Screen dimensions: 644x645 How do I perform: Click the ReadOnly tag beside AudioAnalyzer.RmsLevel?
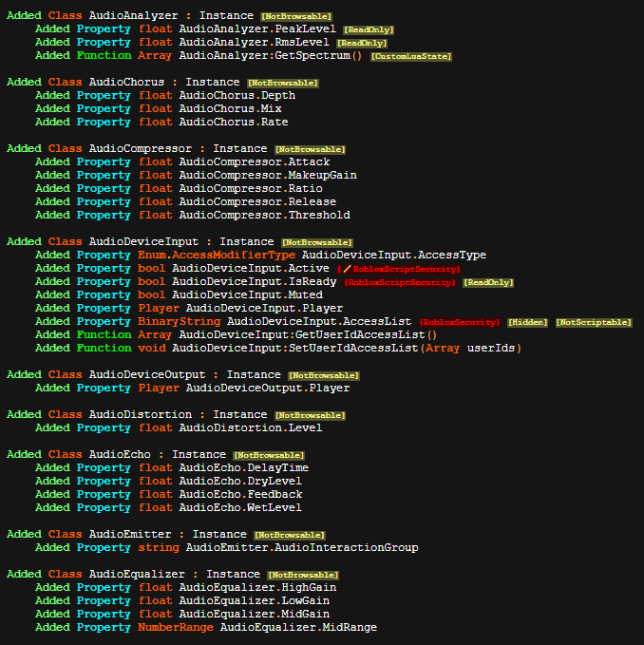pyautogui.click(x=362, y=43)
